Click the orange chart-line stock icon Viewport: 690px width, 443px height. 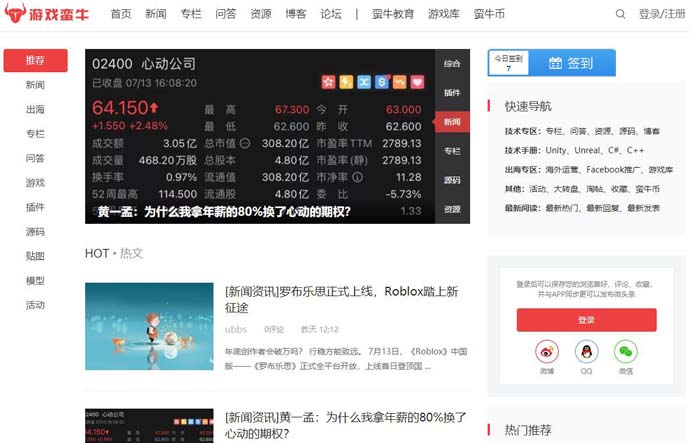[x=399, y=82]
